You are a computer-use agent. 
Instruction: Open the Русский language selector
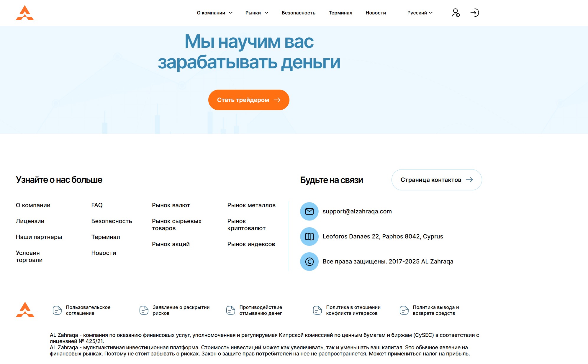[x=420, y=13]
